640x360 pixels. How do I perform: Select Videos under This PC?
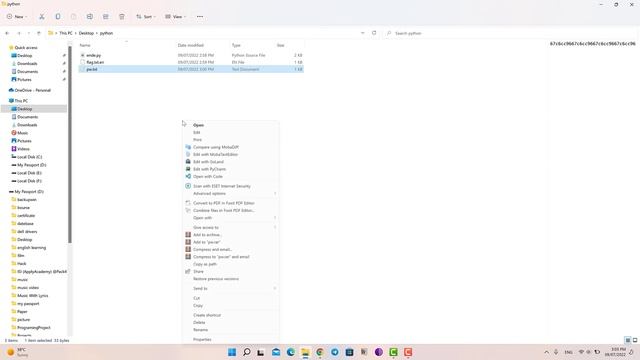[20, 149]
